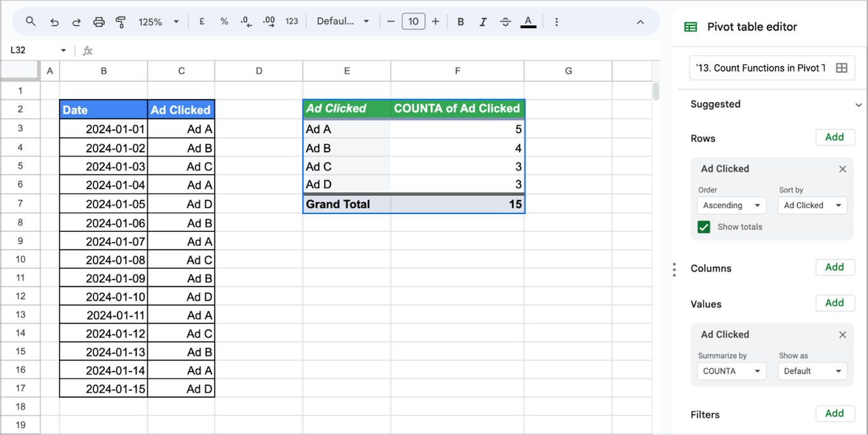Increase decimal places

[x=269, y=22]
